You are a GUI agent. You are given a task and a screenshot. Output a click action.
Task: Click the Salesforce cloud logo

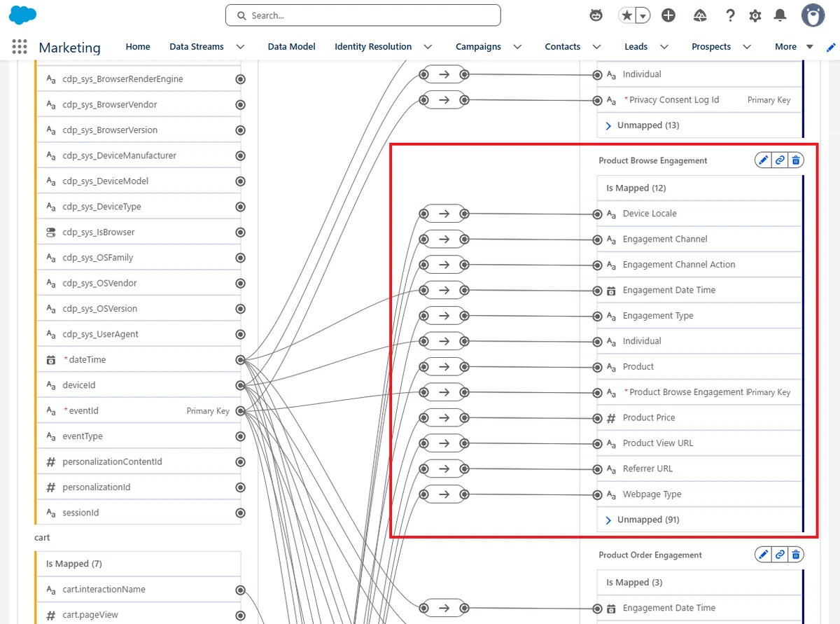(23, 15)
